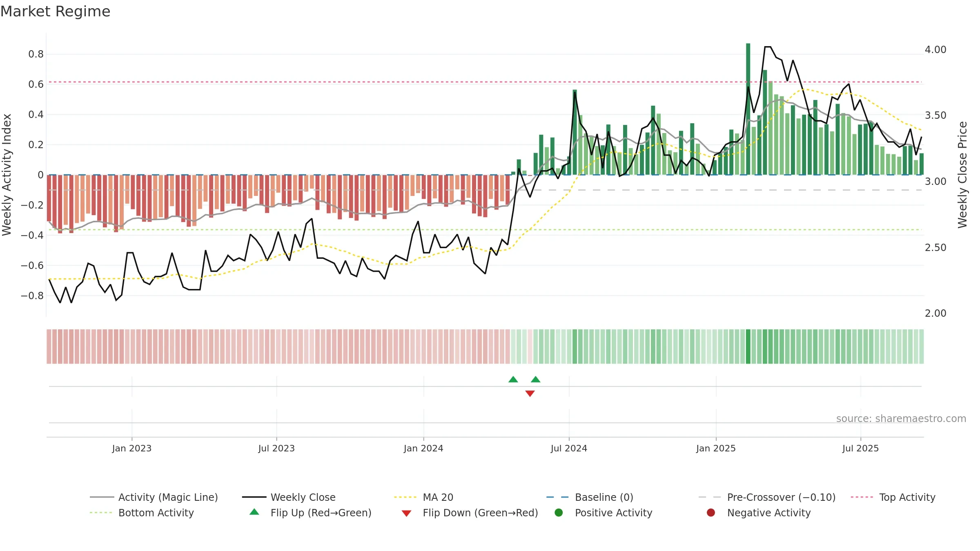The image size is (980, 551).
Task: Click the Jan 2024 x-axis label
Action: [423, 448]
